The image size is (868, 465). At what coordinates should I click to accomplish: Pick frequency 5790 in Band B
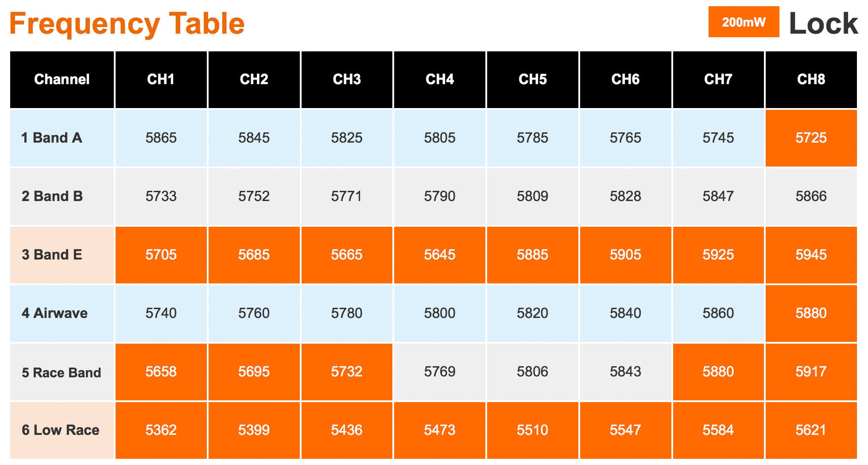pyautogui.click(x=439, y=196)
